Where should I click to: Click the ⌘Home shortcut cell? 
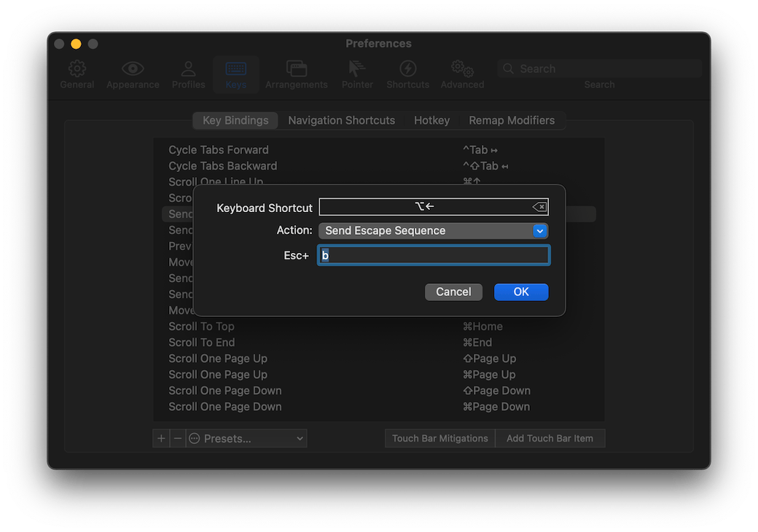[x=482, y=326]
